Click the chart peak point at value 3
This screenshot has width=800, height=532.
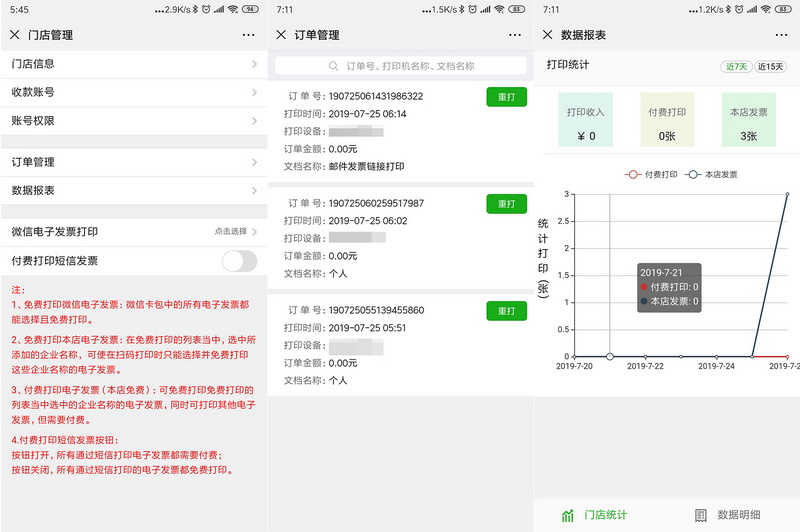(x=787, y=194)
